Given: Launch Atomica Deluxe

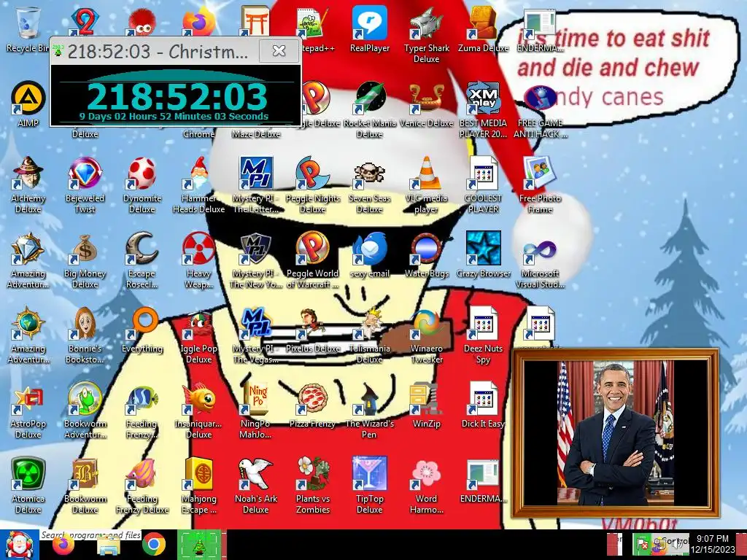Looking at the screenshot, I should pyautogui.click(x=28, y=486).
